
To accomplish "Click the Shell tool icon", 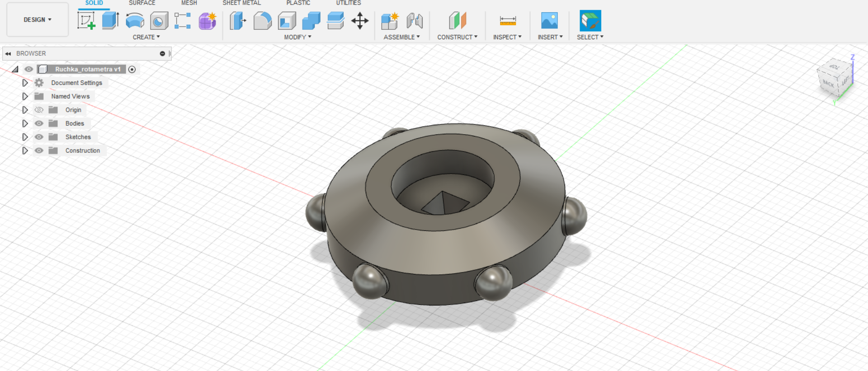I will (287, 21).
